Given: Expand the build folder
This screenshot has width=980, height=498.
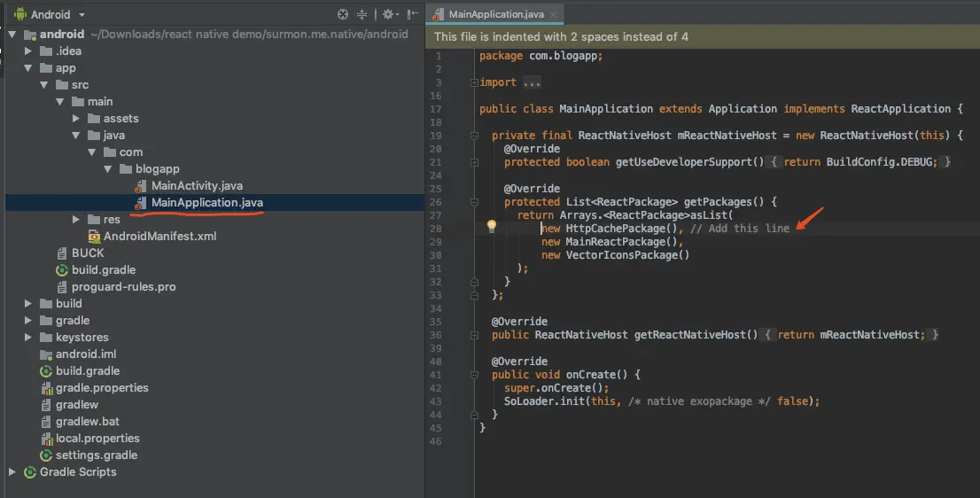Looking at the screenshot, I should 28,304.
